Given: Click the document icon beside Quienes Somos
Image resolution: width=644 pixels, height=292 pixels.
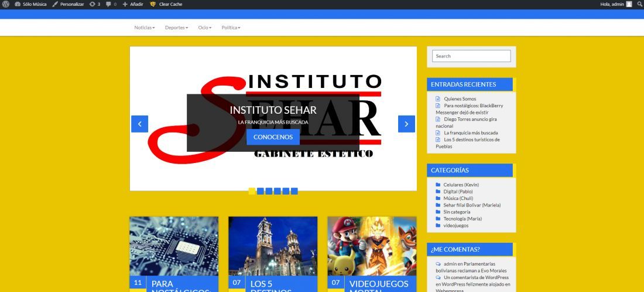Looking at the screenshot, I should (438, 99).
